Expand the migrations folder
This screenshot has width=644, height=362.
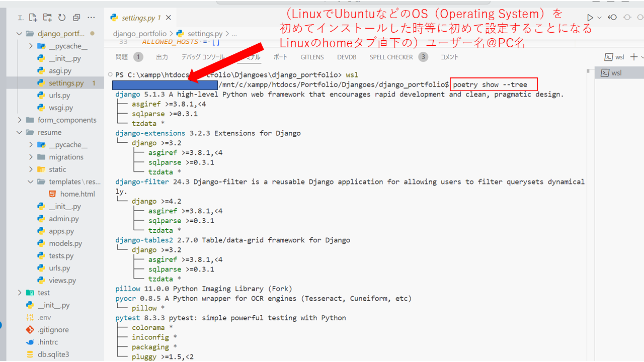pos(31,157)
